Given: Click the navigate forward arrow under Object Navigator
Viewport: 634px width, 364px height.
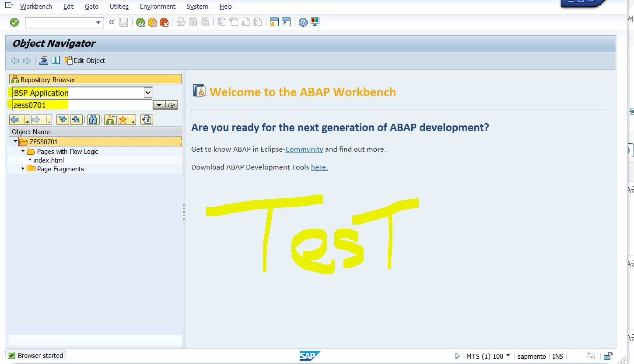Looking at the screenshot, I should click(27, 61).
